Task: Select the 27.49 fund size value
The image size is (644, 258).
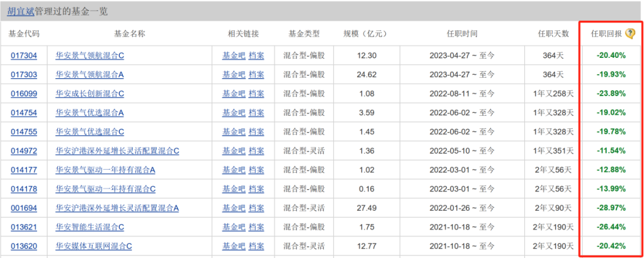Action: click(367, 208)
